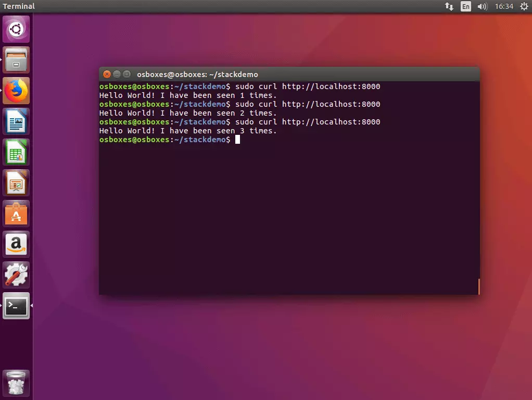Screen dimensions: 532x400
Task: Open the network connections indicator menu
Action: click(449, 6)
